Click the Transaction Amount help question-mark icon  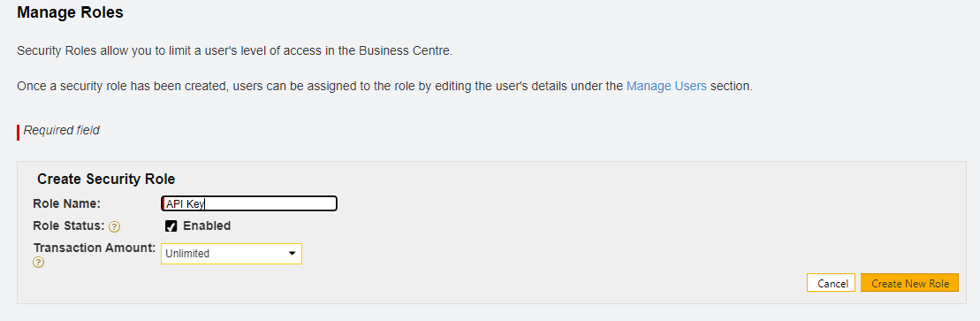click(38, 262)
